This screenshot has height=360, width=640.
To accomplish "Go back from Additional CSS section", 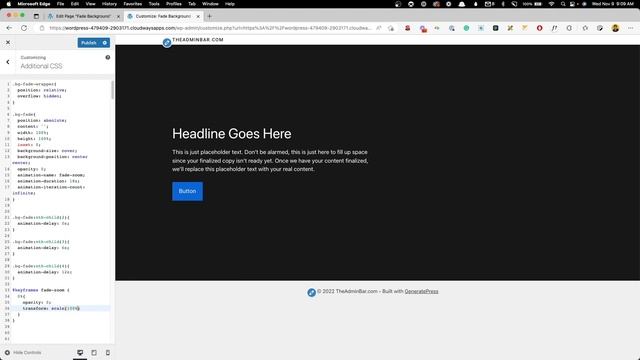I will [8, 62].
